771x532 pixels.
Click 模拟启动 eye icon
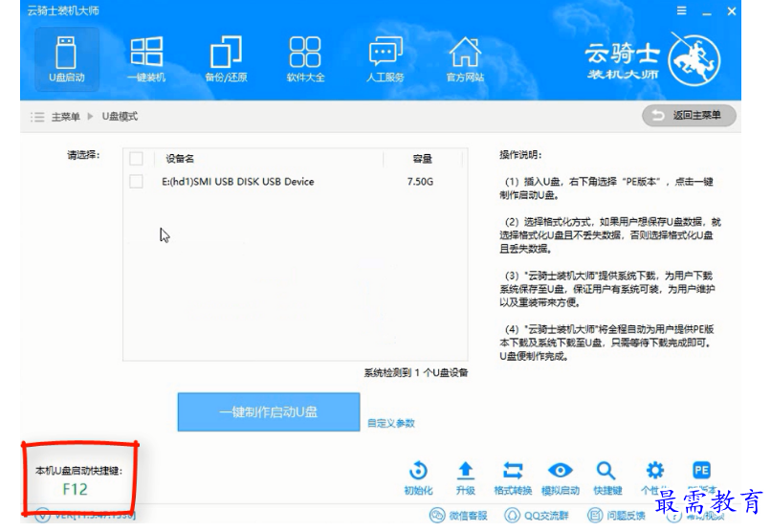[x=560, y=477]
